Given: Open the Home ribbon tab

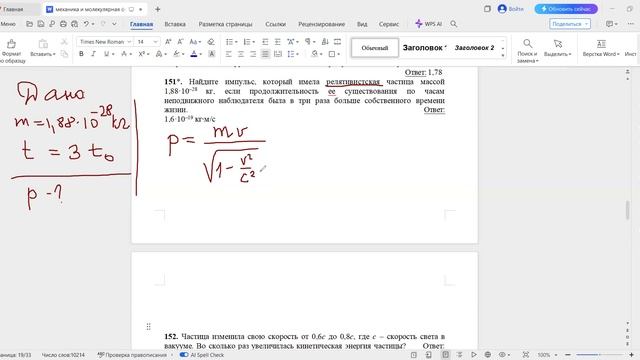Looking at the screenshot, I should pos(141,24).
